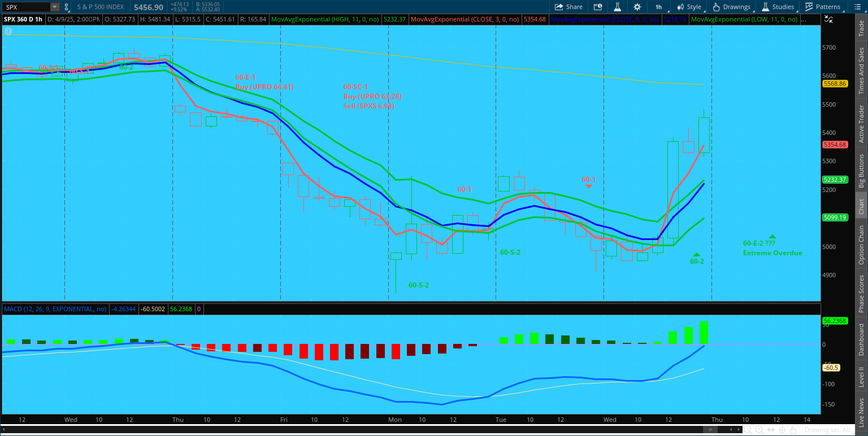Click the 5354.68 red price bubble
Image resolution: width=868 pixels, height=436 pixels.
coord(835,145)
